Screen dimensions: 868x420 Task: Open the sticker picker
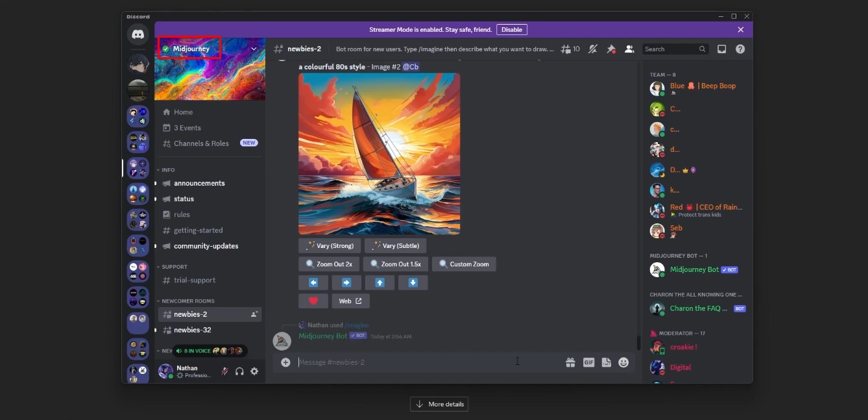[606, 362]
